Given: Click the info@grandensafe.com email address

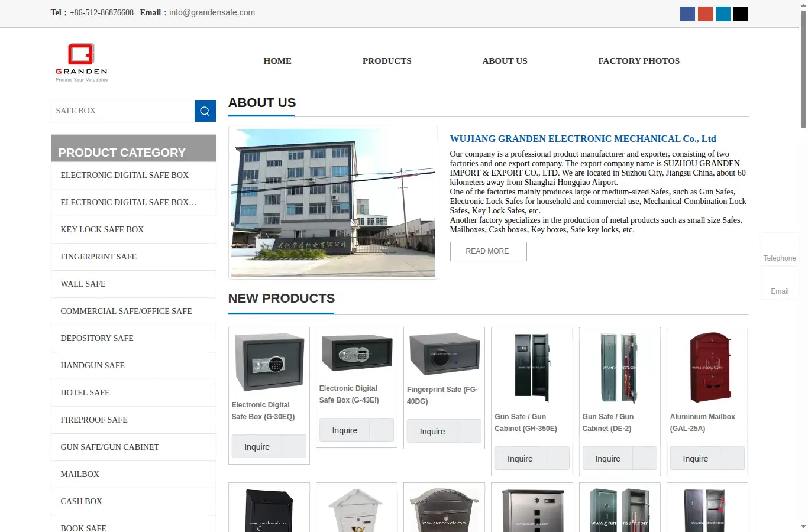Looking at the screenshot, I should 212,12.
